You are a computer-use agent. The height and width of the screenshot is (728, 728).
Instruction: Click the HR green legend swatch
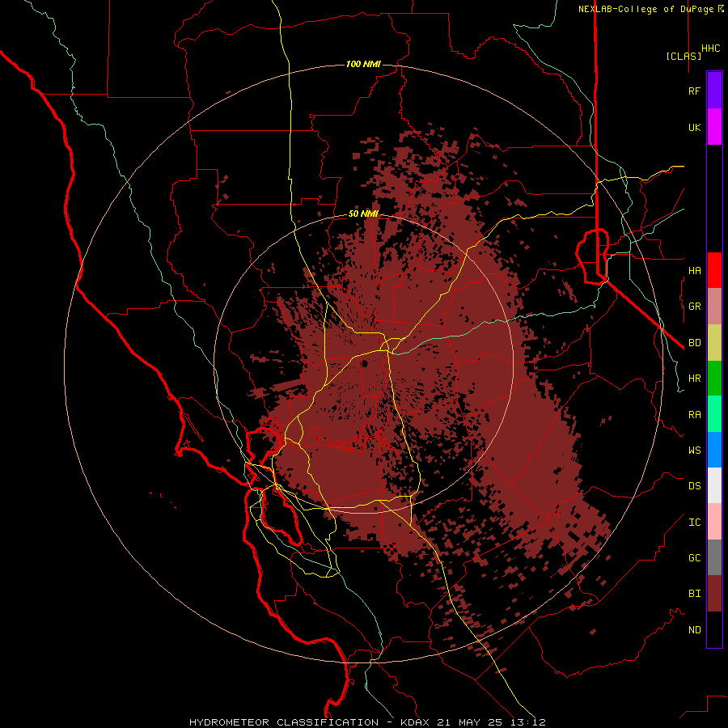[x=714, y=379]
